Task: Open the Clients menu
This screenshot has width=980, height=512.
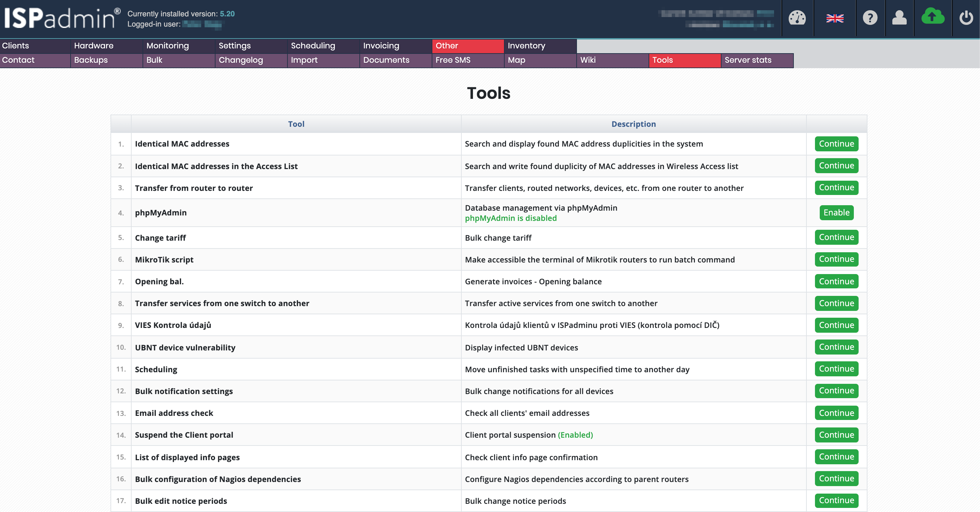Action: 35,46
